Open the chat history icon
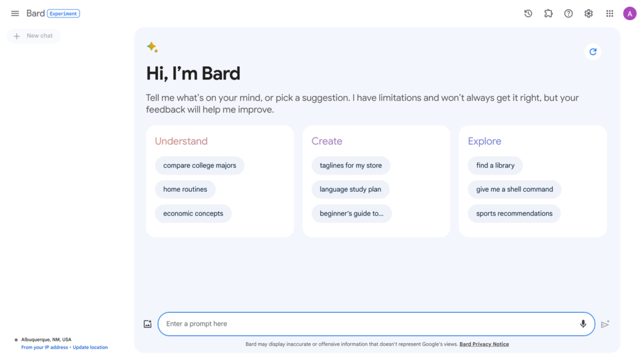Viewport: 644px width, 363px height. [x=528, y=13]
